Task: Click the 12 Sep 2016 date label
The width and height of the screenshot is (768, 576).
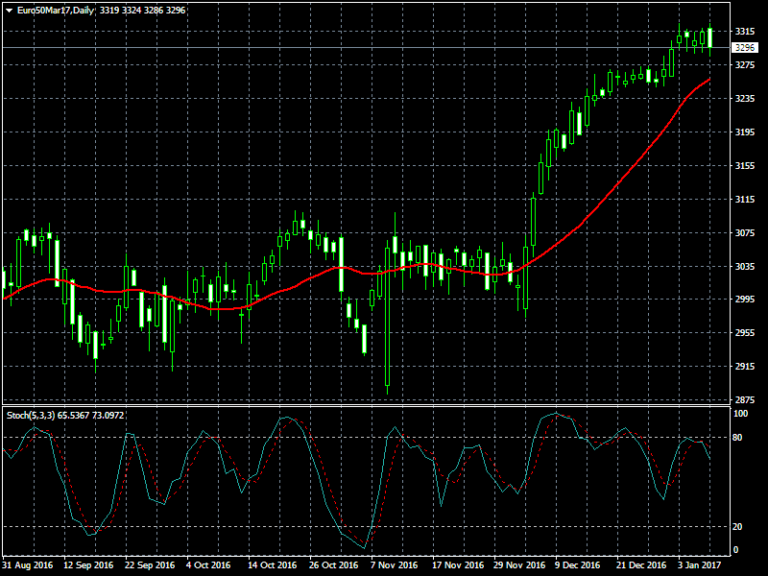Action: point(89,565)
